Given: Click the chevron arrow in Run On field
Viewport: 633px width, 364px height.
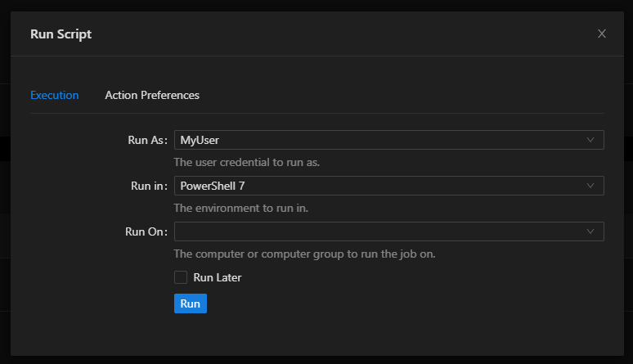Looking at the screenshot, I should tap(591, 231).
